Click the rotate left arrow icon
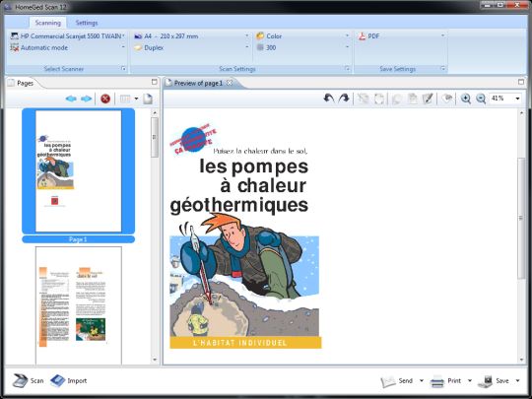Viewport: 532px width, 399px height. click(329, 99)
